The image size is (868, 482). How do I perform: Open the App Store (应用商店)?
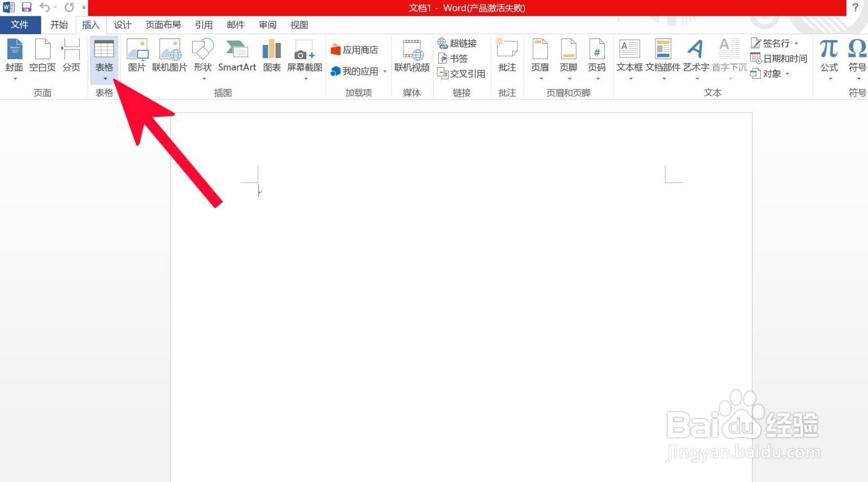pyautogui.click(x=354, y=50)
